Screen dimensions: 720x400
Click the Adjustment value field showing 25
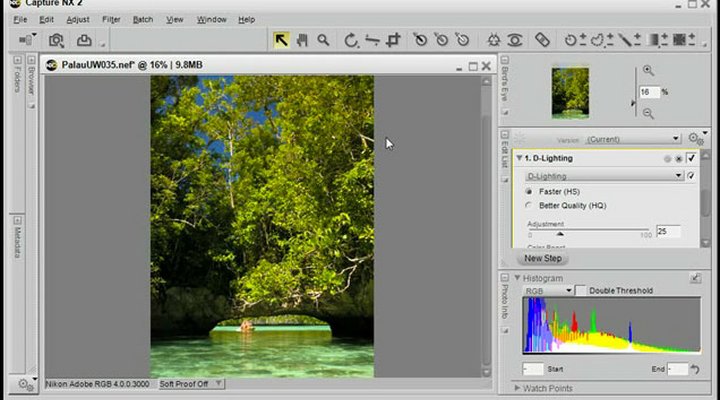coord(668,231)
